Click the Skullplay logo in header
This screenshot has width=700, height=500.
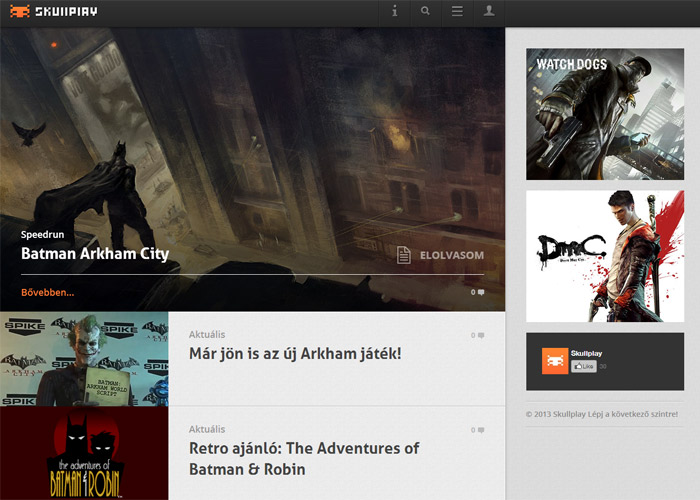point(54,11)
